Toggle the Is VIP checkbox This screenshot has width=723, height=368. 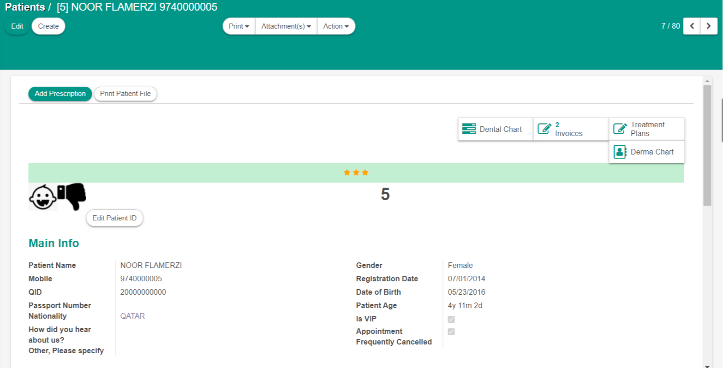point(451,319)
